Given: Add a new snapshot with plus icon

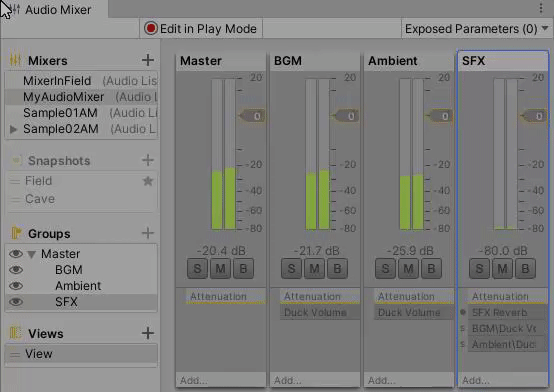Looking at the screenshot, I should click(148, 160).
